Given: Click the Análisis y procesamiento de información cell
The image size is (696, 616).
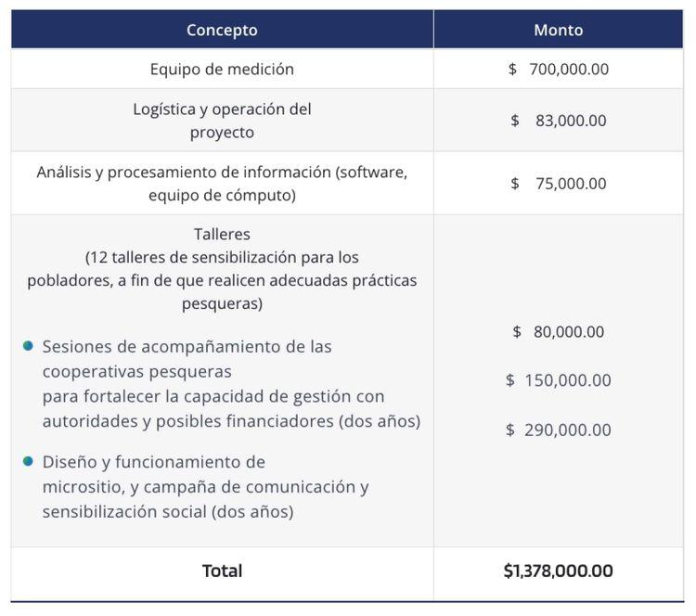Looking at the screenshot, I should tap(222, 184).
